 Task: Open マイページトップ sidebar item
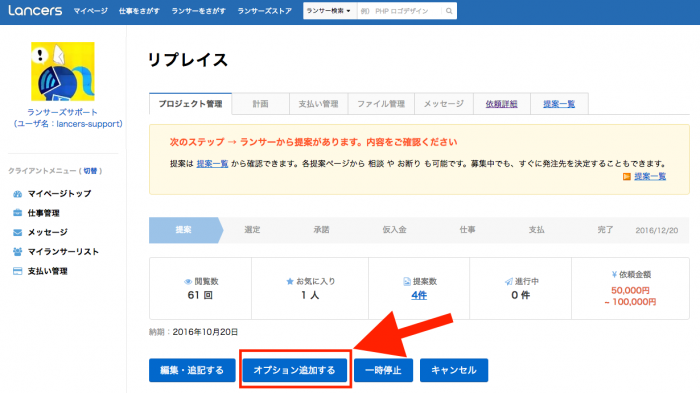pos(59,194)
